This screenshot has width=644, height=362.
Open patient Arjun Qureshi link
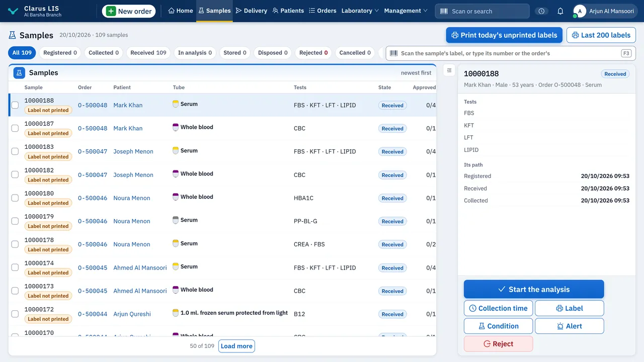tap(132, 314)
